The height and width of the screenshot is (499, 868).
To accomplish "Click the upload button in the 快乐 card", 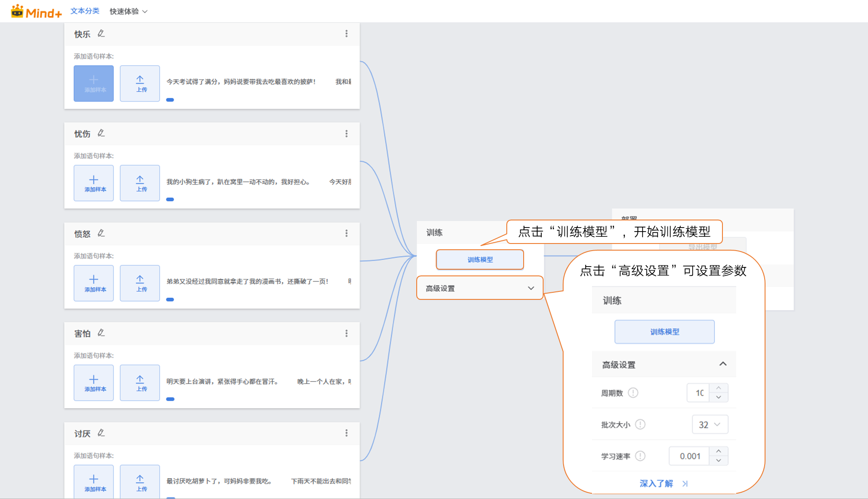I will 140,83.
